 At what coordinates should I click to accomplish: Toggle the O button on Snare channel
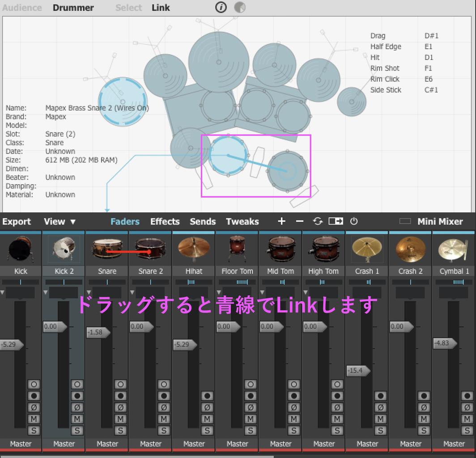120,384
